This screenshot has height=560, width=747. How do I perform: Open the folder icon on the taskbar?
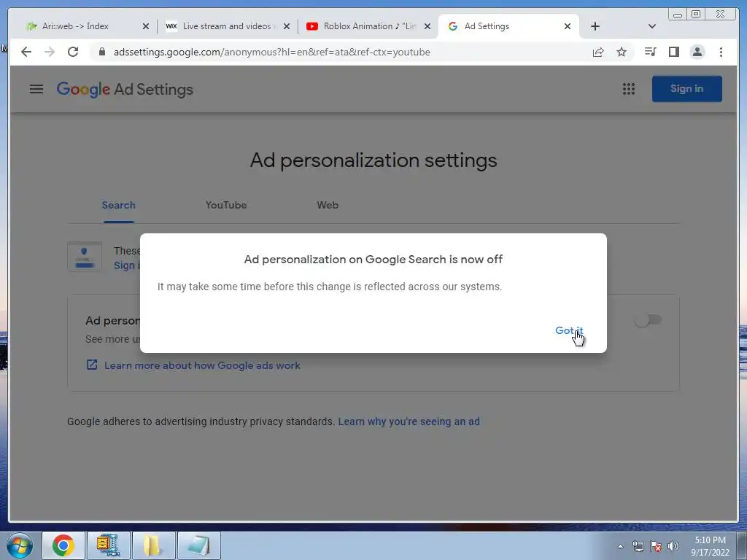153,545
